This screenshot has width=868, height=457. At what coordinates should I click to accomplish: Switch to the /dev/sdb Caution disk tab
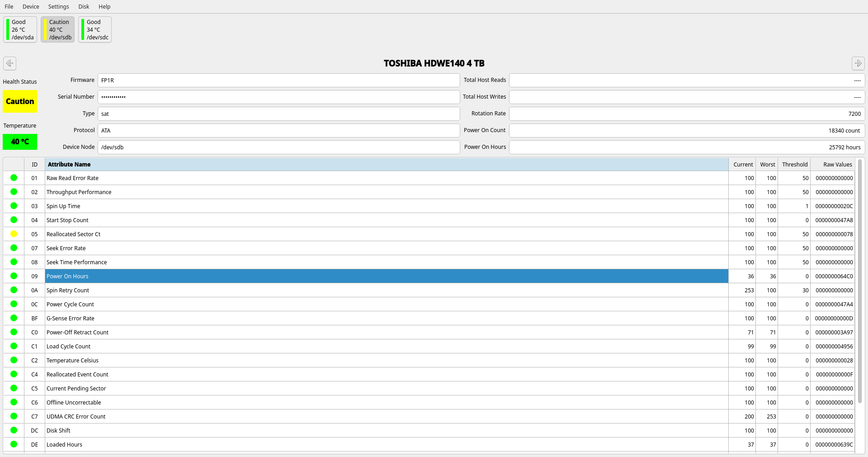coord(57,29)
